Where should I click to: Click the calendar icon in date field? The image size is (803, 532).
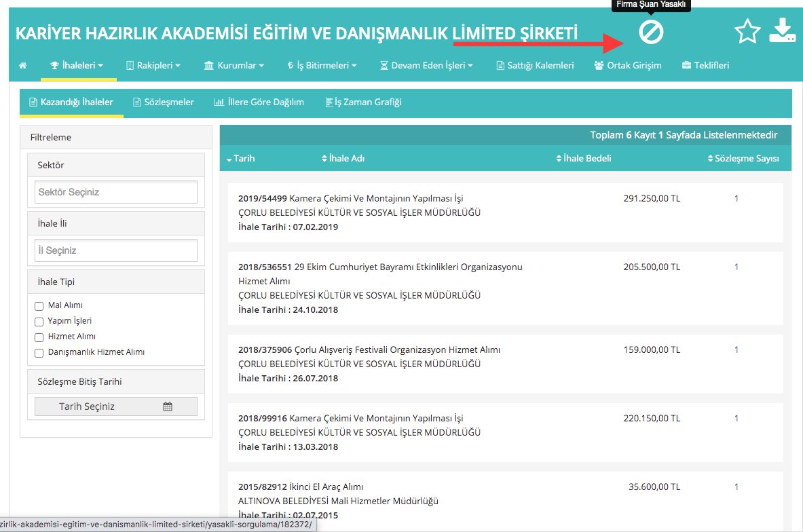(x=168, y=406)
